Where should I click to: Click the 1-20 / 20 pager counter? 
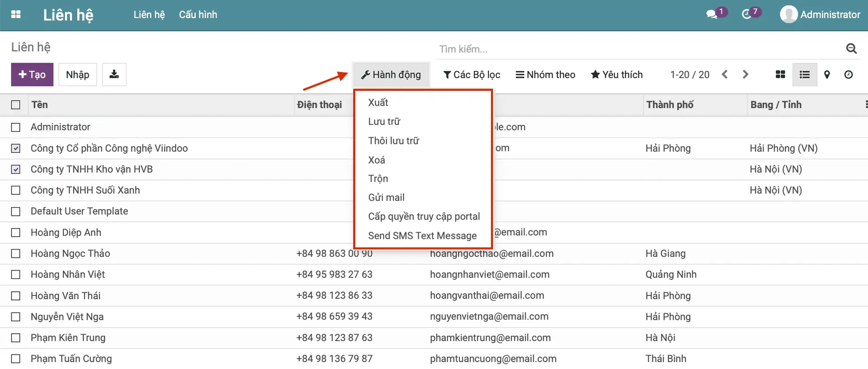(689, 75)
